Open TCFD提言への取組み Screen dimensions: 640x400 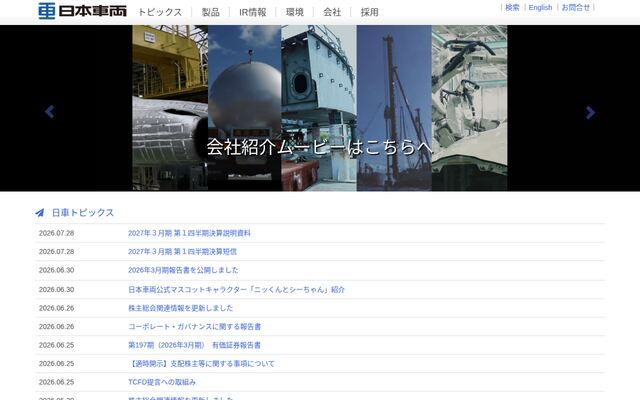pyautogui.click(x=162, y=382)
